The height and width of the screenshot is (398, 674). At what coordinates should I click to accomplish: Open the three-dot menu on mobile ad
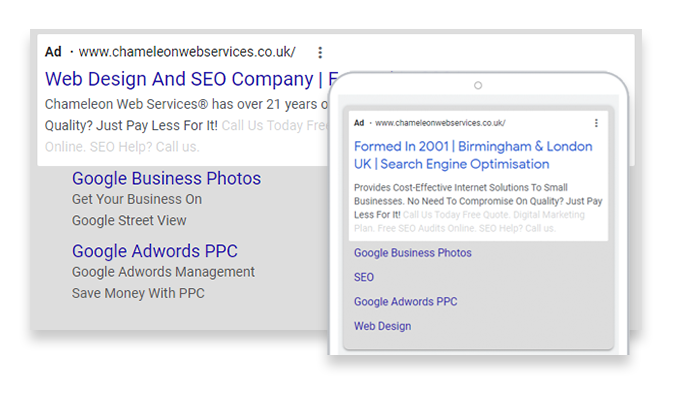coord(596,123)
